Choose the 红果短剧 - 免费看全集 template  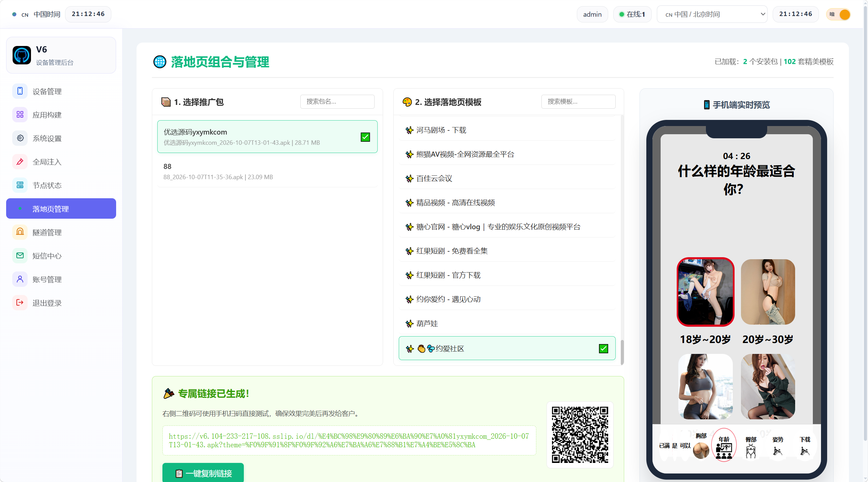(x=507, y=251)
